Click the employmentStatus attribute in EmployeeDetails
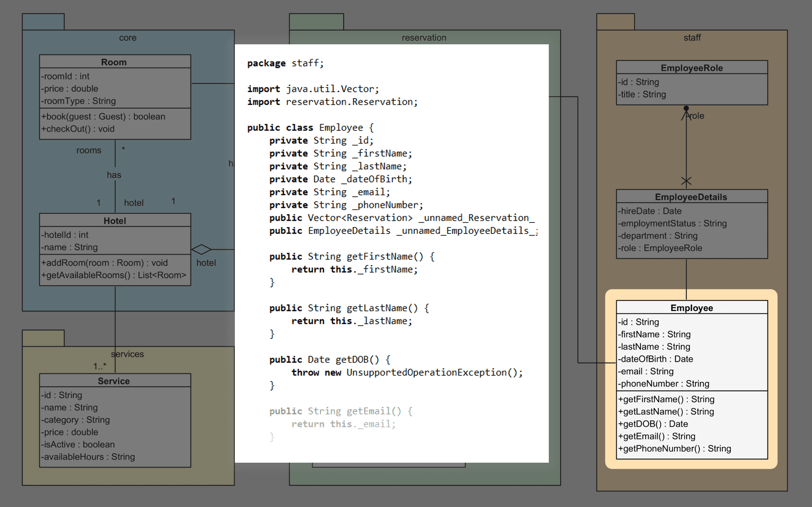812x507 pixels. tap(673, 223)
